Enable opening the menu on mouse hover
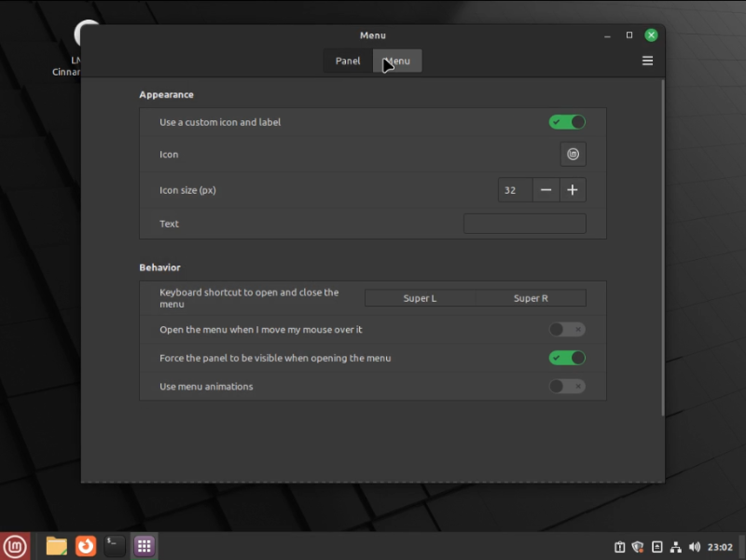Image resolution: width=746 pixels, height=560 pixels. point(567,329)
